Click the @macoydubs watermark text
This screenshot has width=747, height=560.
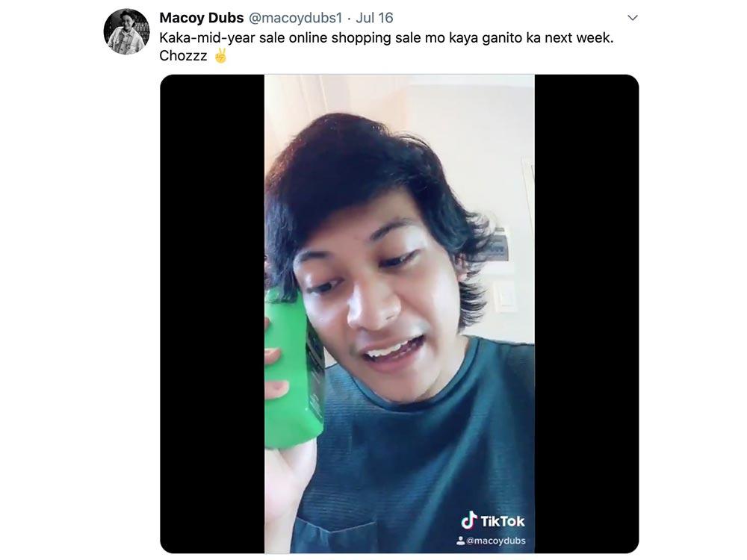[x=495, y=541]
